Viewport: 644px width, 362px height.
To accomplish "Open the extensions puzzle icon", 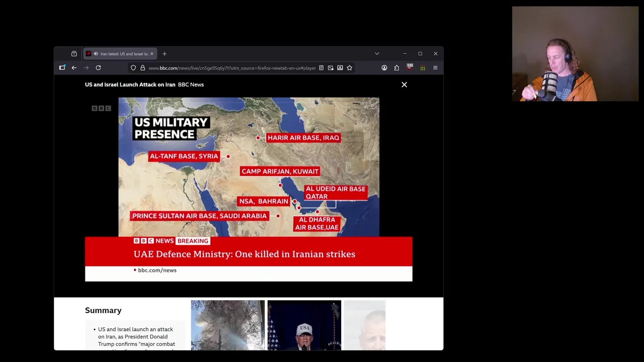I will (x=397, y=68).
